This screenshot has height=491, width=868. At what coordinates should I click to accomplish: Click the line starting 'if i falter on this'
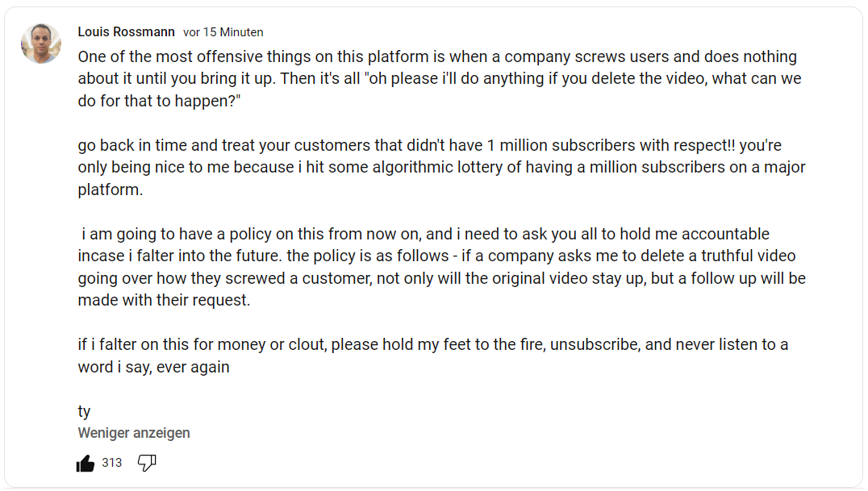click(432, 344)
